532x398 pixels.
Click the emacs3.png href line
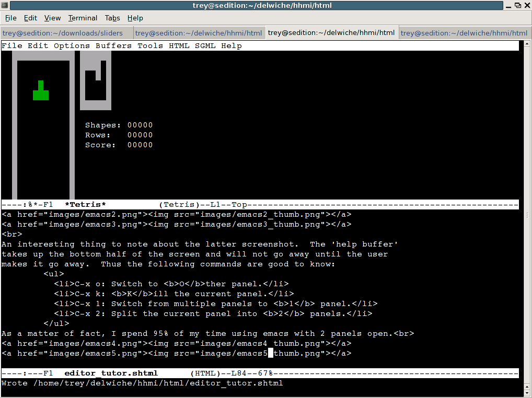click(177, 225)
